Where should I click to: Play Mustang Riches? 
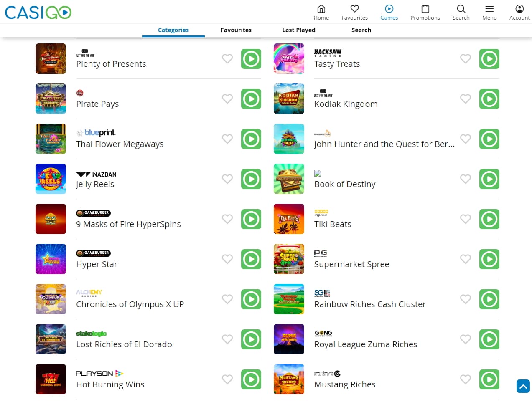coord(489,379)
